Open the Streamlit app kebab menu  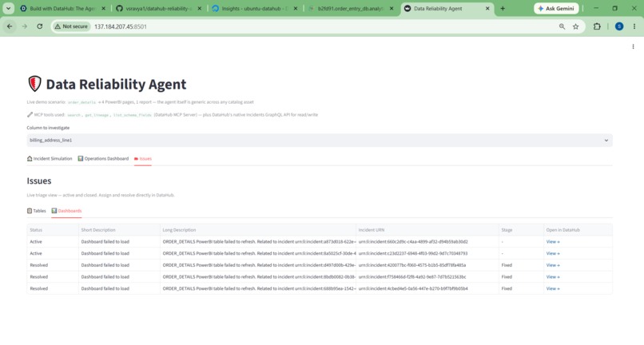coord(633,46)
